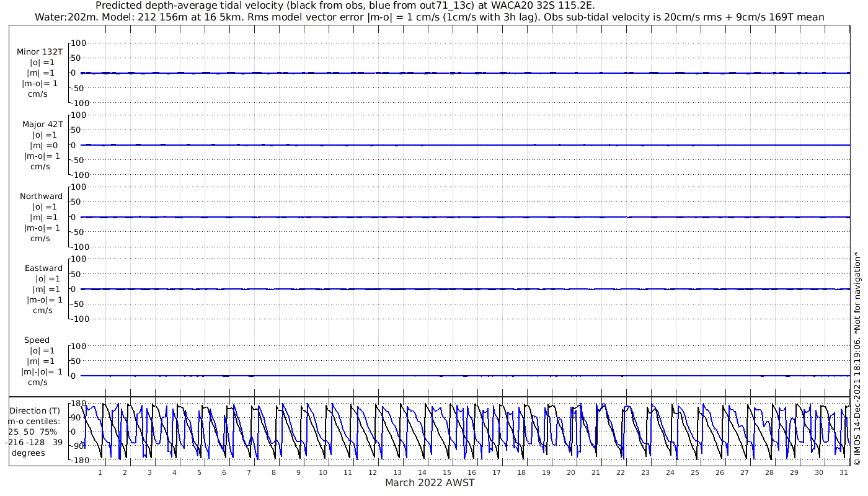Select the -90 tick on Direction axis
Screen dimensions: 868x496
pos(79,446)
